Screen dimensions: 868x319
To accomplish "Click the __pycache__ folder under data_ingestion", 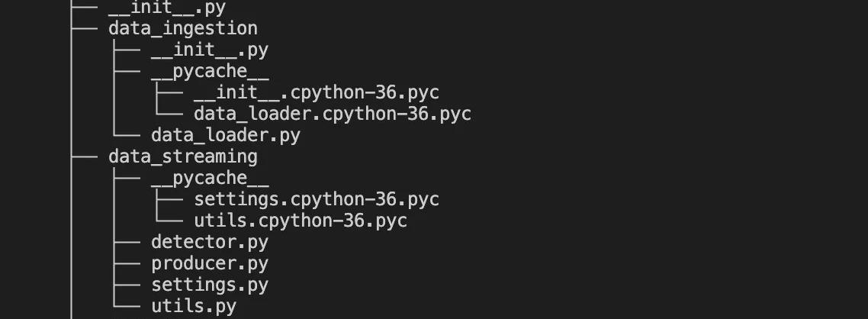I will coord(210,71).
